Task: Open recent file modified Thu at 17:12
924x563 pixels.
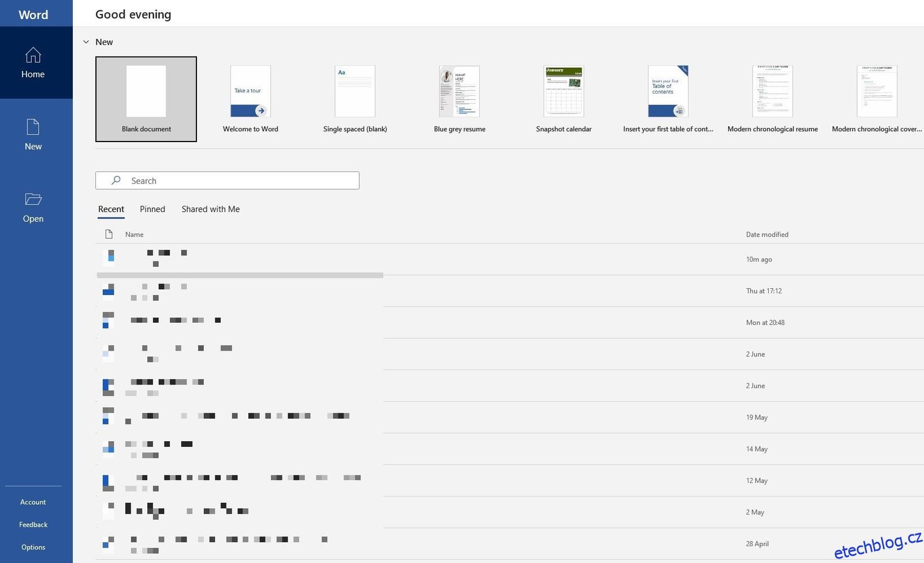Action: coord(510,291)
